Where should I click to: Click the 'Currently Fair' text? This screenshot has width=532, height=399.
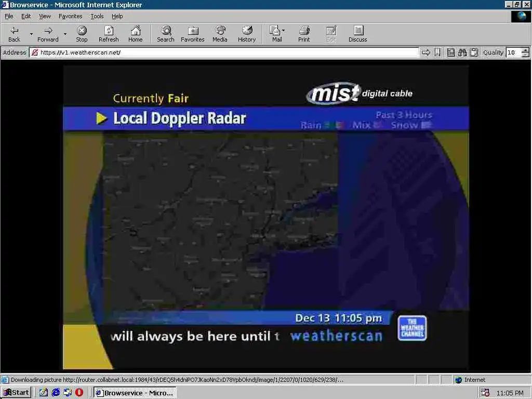click(x=151, y=98)
